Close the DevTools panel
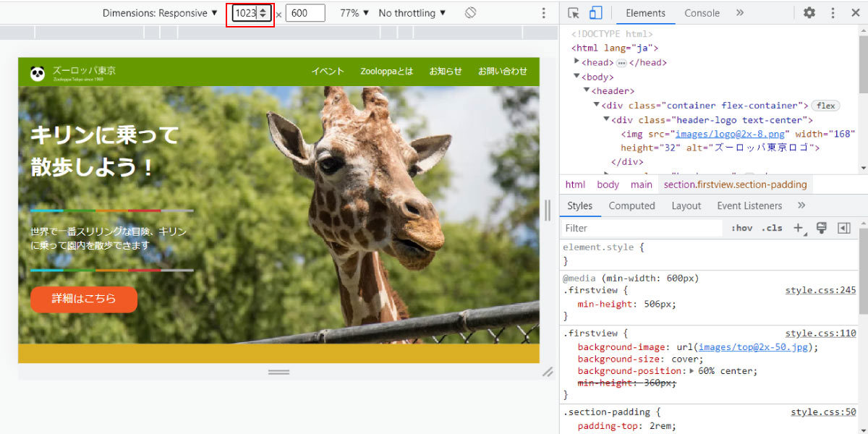The height and width of the screenshot is (434, 868). (854, 13)
